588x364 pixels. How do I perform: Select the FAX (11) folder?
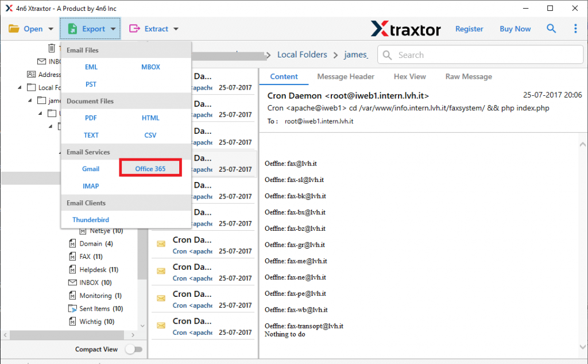pyautogui.click(x=91, y=257)
